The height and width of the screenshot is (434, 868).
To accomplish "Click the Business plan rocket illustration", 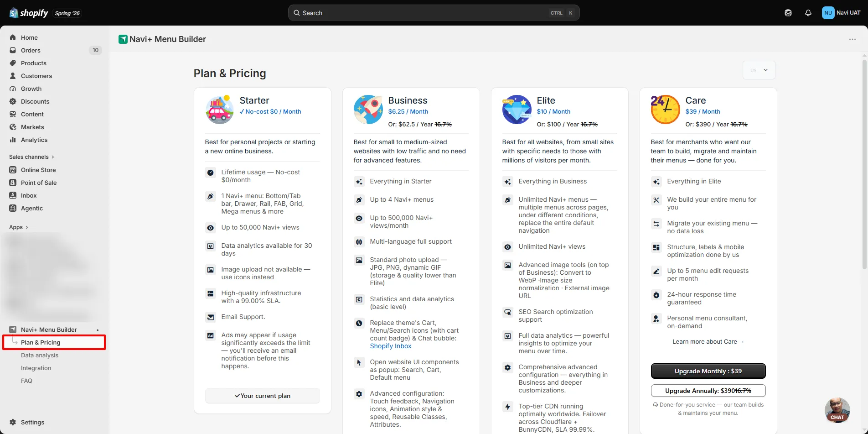I will click(368, 110).
